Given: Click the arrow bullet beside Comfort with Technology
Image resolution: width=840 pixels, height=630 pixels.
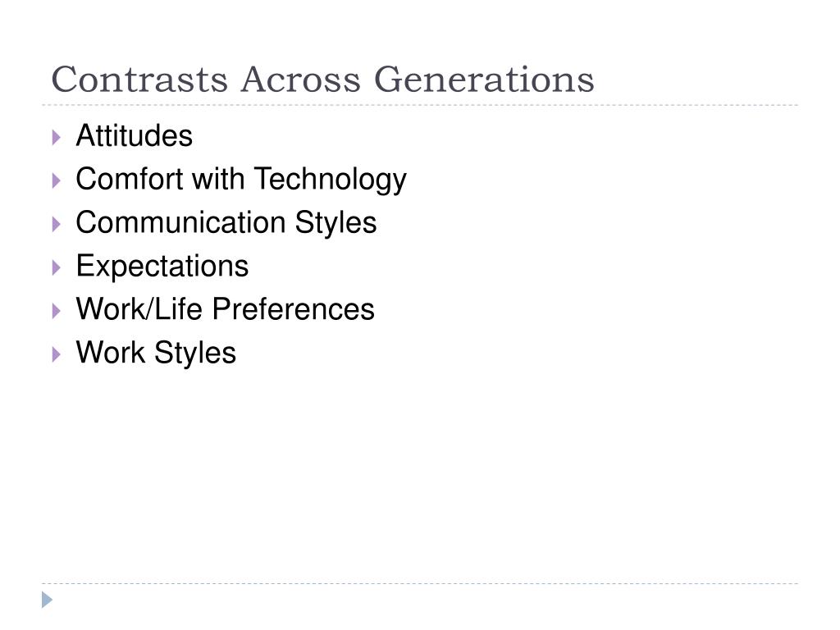Looking at the screenshot, I should pyautogui.click(x=57, y=181).
